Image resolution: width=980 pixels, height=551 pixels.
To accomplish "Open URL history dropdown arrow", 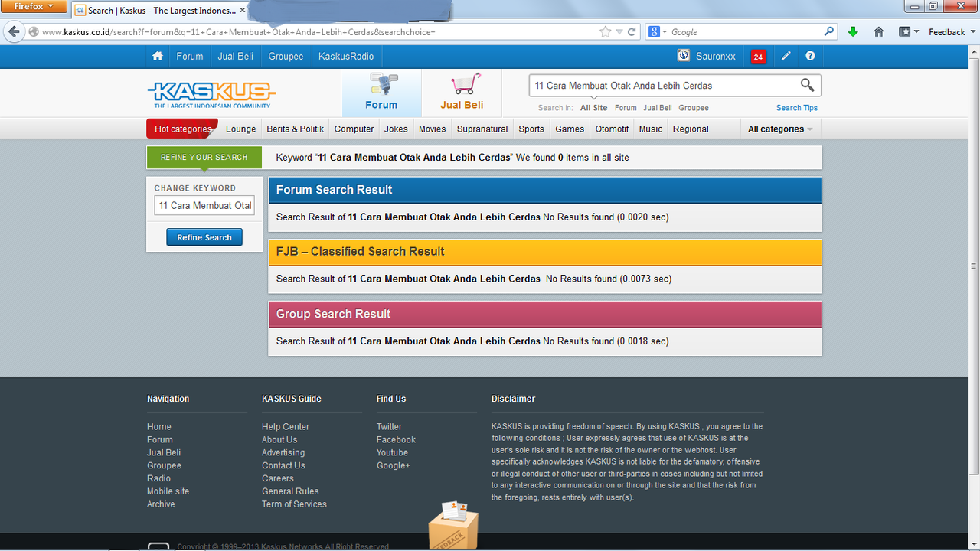I will 619,32.
